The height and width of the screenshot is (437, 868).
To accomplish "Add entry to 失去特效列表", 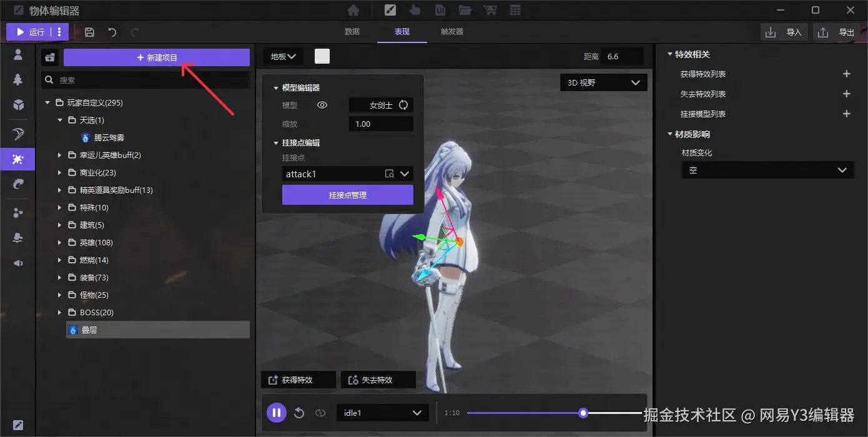I will (847, 94).
